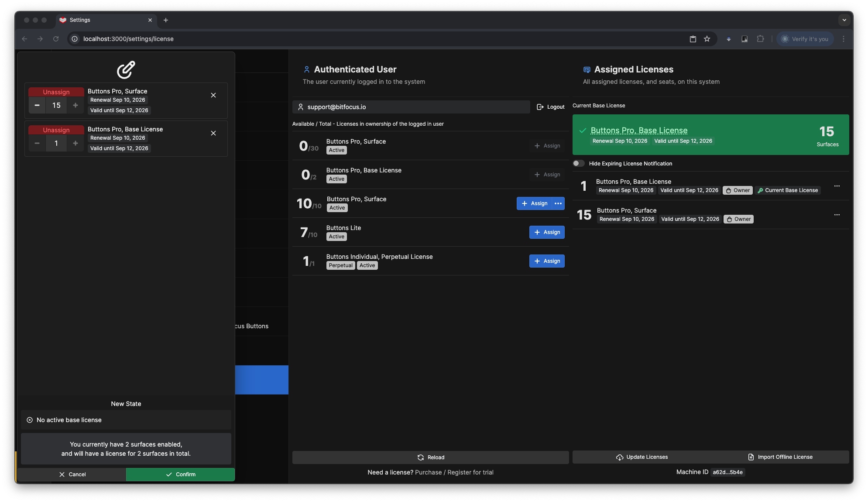Open a new browser tab
Viewport: 868px width, 502px height.
coord(166,20)
